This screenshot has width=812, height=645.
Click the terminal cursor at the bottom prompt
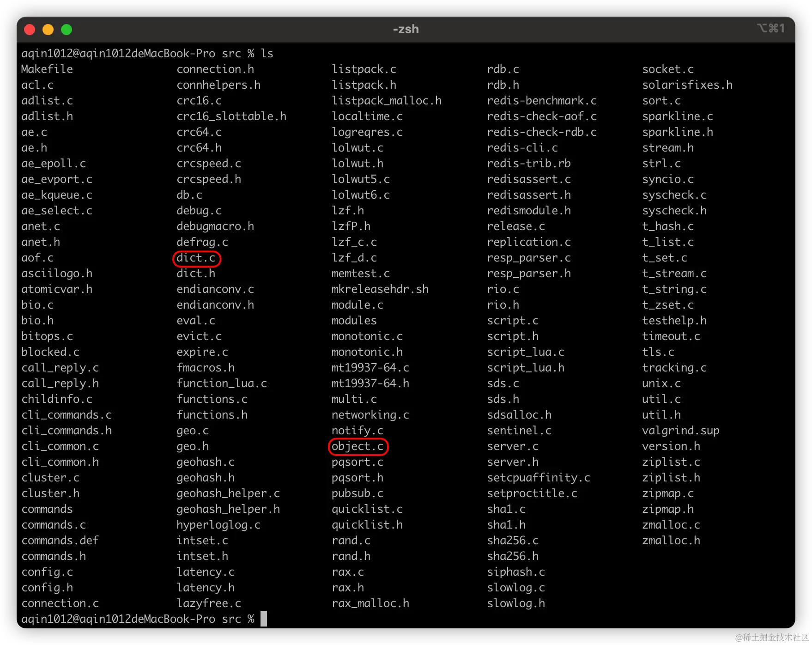click(264, 619)
